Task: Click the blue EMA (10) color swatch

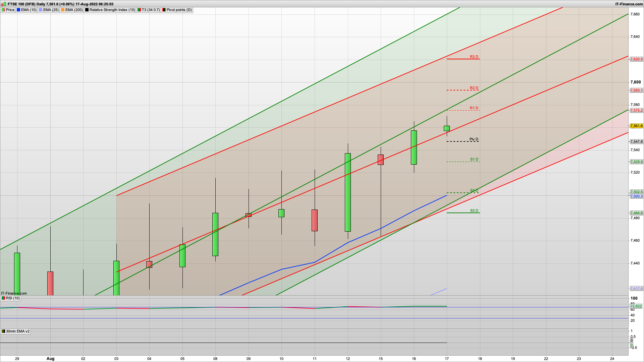Action: click(x=18, y=10)
